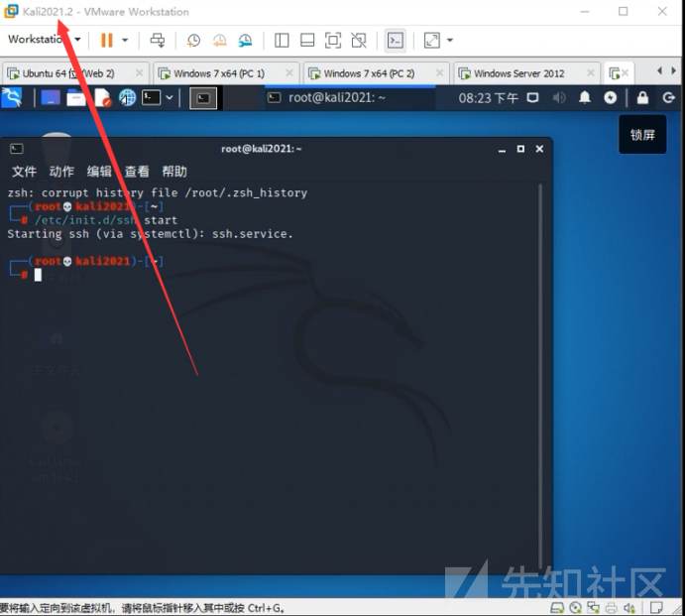
Task: Switch to the Windows 7 x64 (PC 1) tab
Action: [x=219, y=73]
